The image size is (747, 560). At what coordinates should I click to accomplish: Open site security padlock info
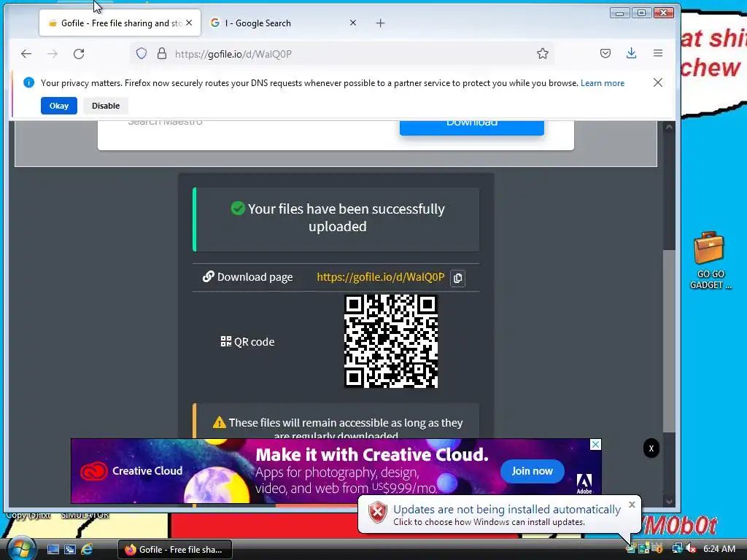click(x=162, y=53)
